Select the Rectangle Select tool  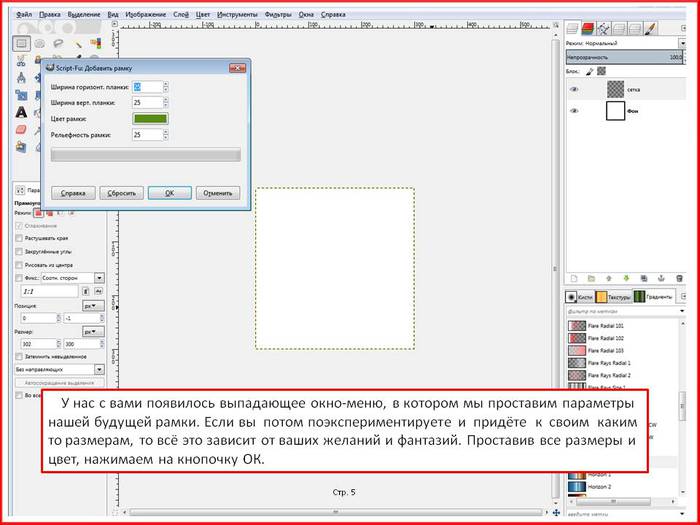point(21,43)
